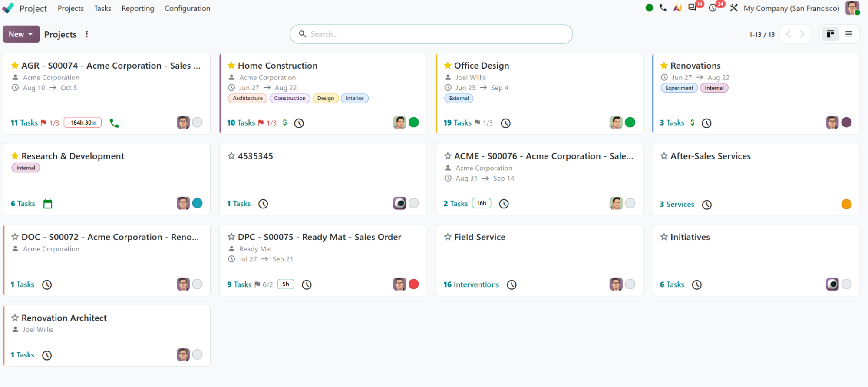Open 9 Tasks on DPC S00075
868x387 pixels.
tap(239, 285)
